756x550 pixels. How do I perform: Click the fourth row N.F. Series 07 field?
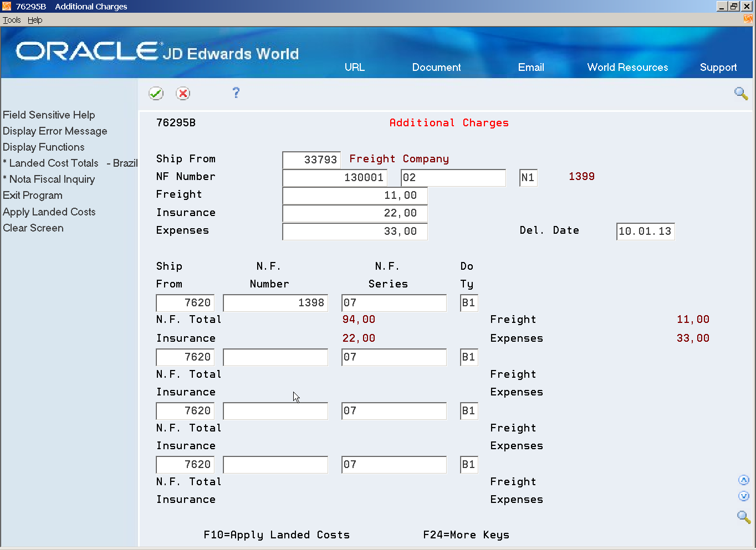394,464
